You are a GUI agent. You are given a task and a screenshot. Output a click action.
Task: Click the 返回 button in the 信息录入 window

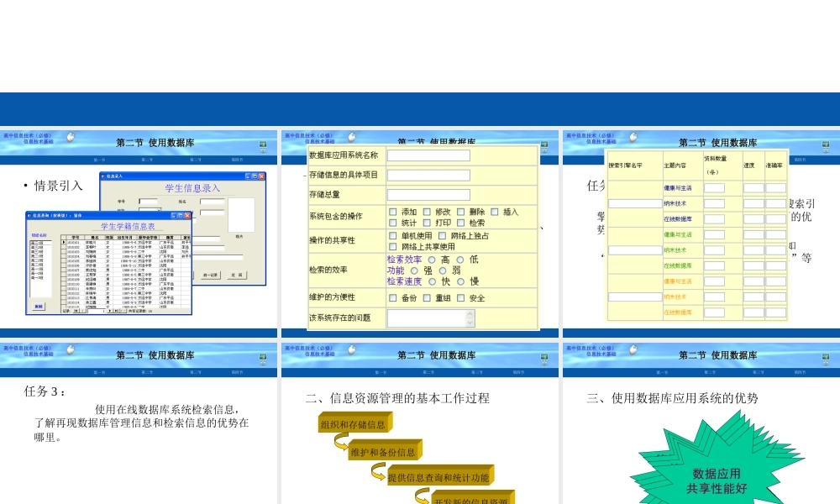click(x=236, y=275)
